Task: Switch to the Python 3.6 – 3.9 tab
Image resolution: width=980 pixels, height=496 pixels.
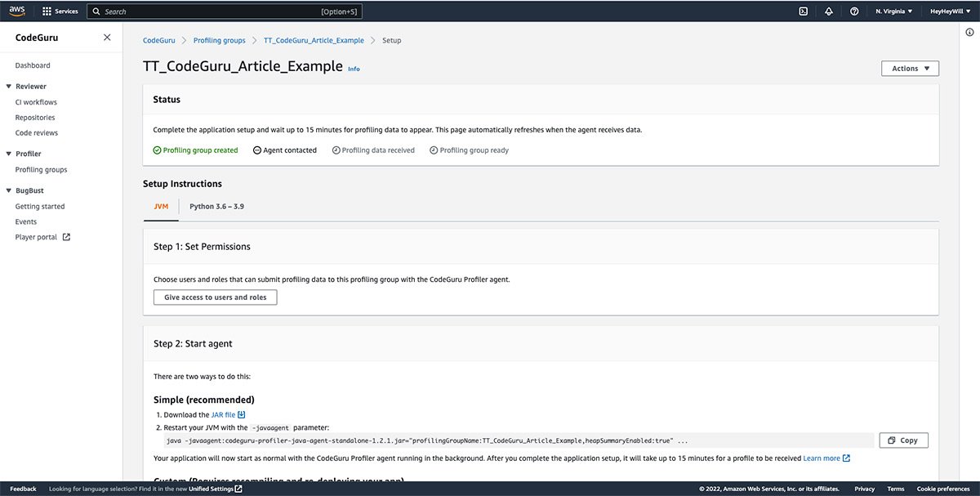Action: [216, 207]
